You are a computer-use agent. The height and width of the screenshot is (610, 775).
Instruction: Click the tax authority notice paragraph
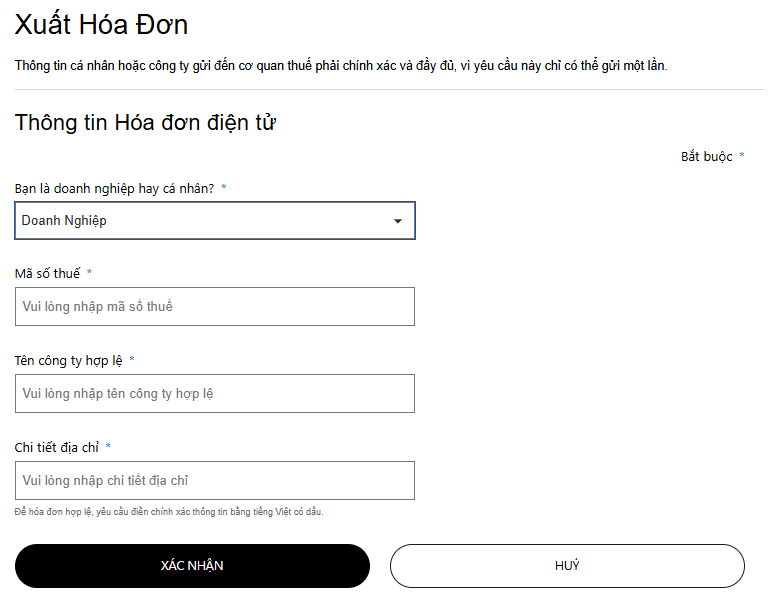click(x=340, y=66)
